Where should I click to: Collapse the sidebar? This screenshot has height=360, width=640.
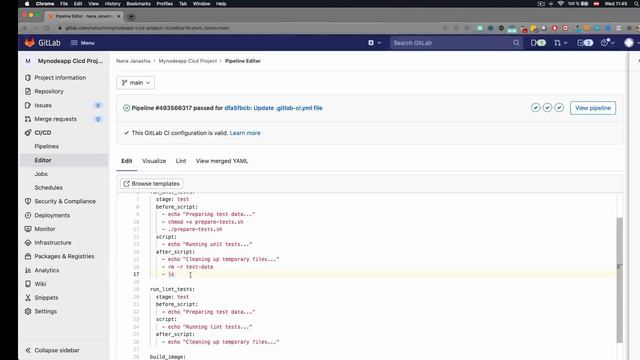pyautogui.click(x=52, y=350)
